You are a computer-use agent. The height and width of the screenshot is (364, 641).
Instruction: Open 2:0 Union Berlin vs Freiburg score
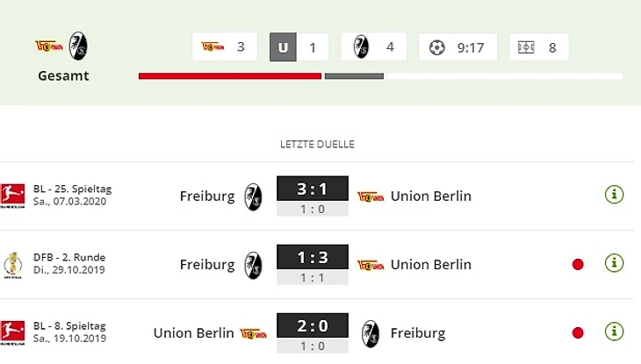tap(313, 326)
